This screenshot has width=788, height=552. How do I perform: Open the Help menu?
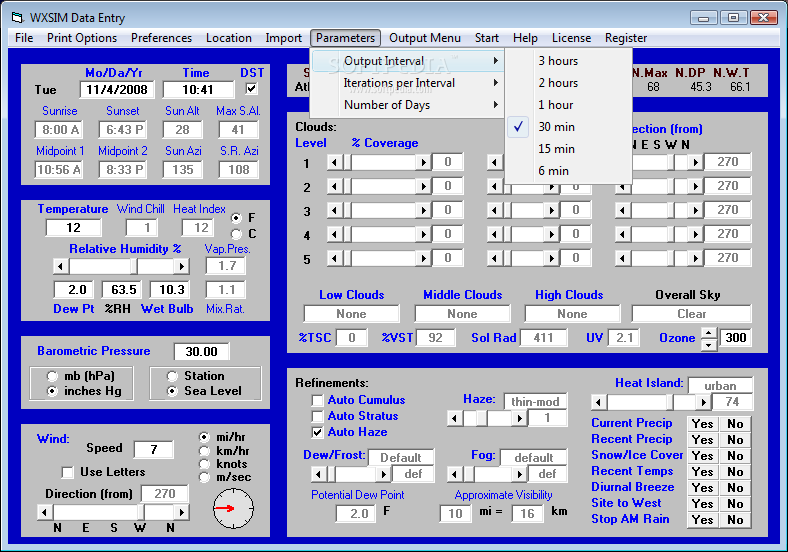coord(525,38)
